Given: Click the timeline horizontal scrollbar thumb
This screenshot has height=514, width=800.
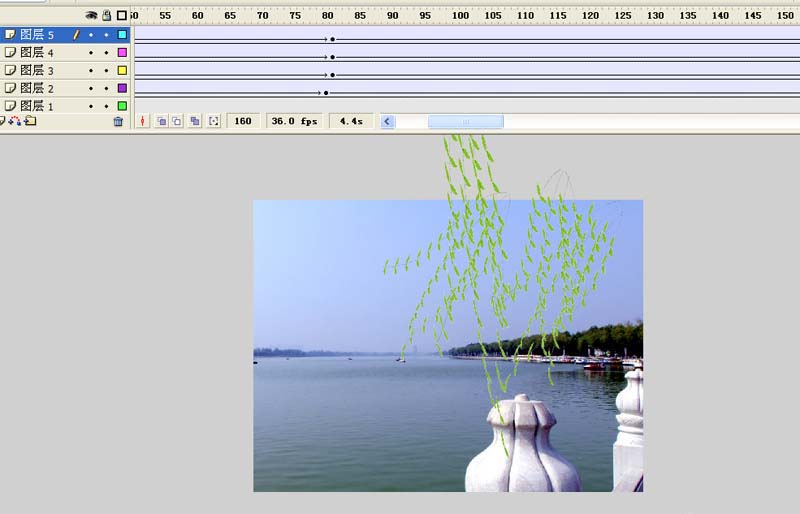Looking at the screenshot, I should coord(466,121).
